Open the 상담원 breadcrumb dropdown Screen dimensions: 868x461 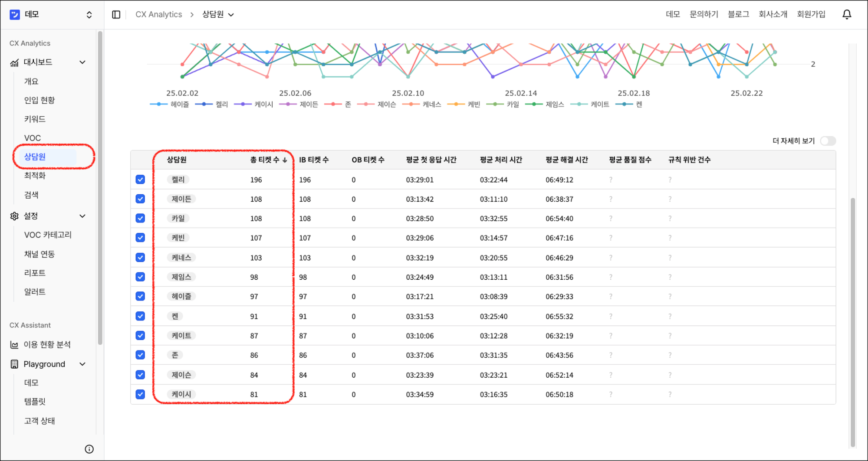[x=232, y=14]
